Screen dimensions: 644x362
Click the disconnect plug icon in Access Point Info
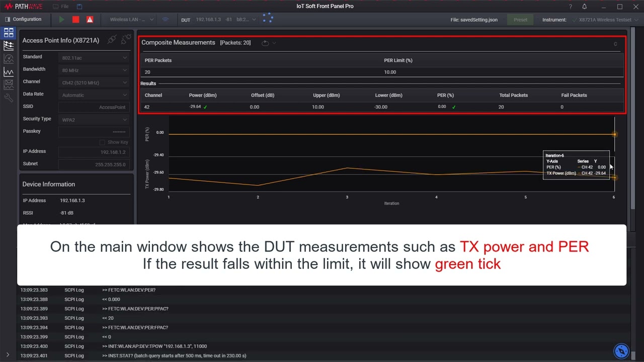pyautogui.click(x=126, y=39)
